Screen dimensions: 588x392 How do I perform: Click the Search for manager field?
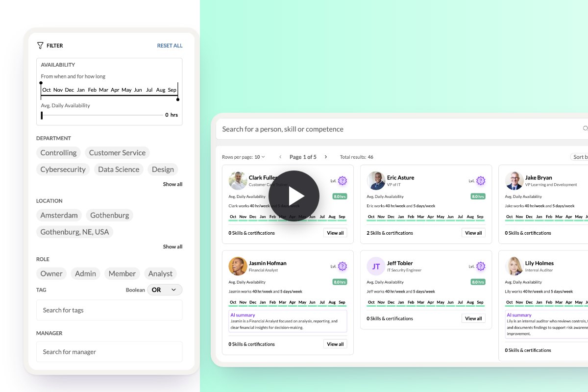pyautogui.click(x=109, y=352)
